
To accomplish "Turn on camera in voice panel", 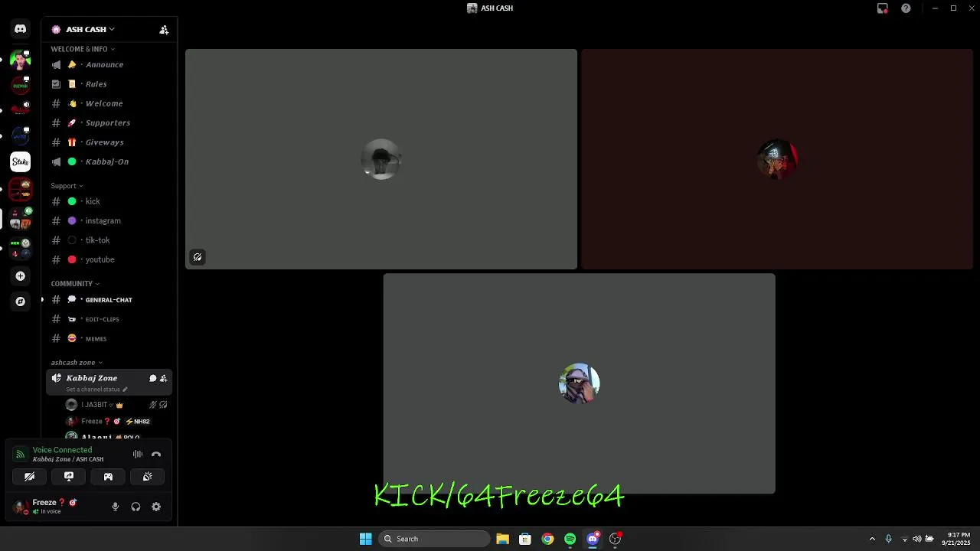I will point(29,477).
